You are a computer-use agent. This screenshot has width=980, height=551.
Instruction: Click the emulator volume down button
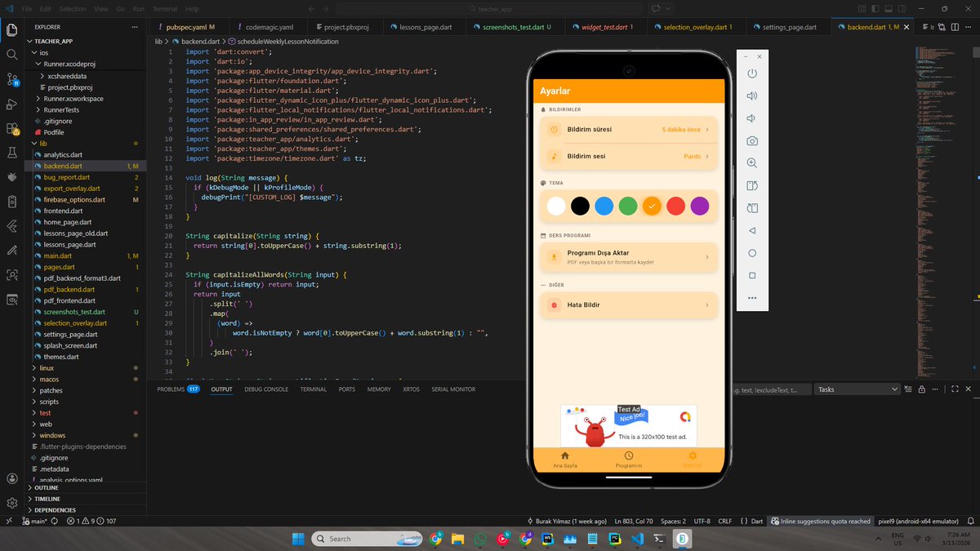click(x=752, y=118)
